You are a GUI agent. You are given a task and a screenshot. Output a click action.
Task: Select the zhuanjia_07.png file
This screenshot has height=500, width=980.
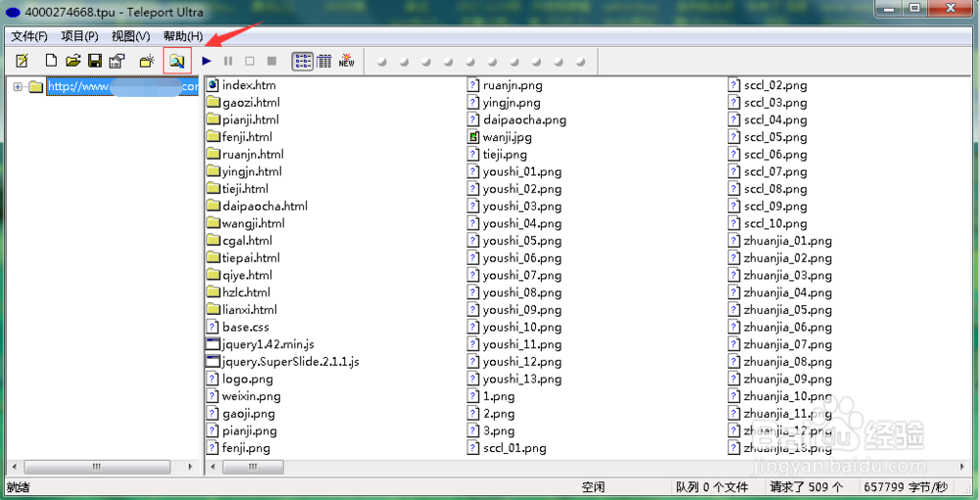pyautogui.click(x=781, y=344)
